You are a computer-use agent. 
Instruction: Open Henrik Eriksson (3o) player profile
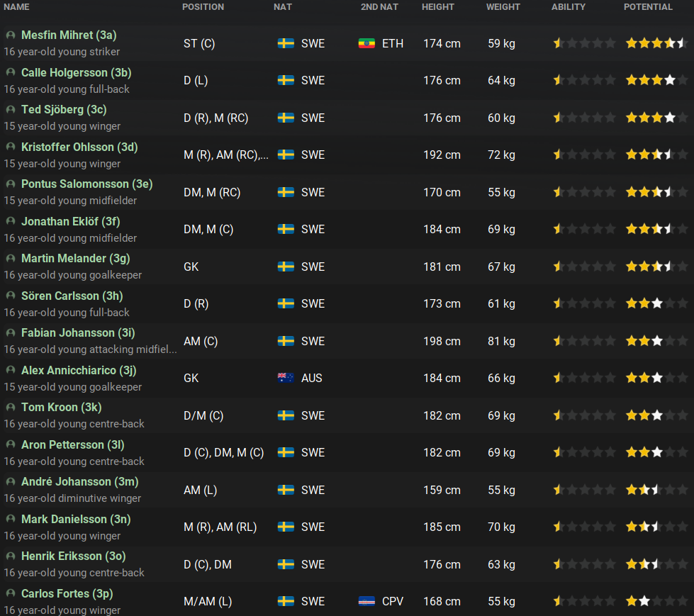pyautogui.click(x=74, y=556)
